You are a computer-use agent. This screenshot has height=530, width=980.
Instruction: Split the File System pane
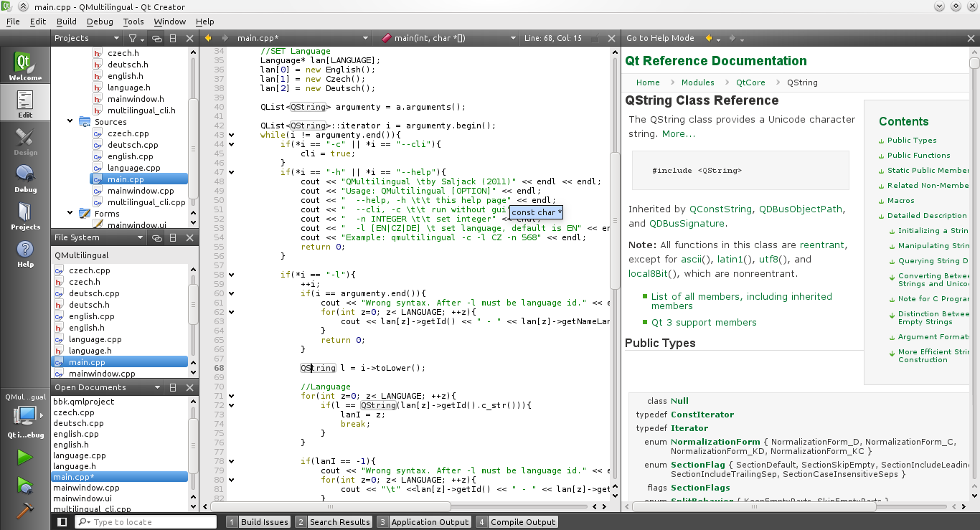[174, 237]
